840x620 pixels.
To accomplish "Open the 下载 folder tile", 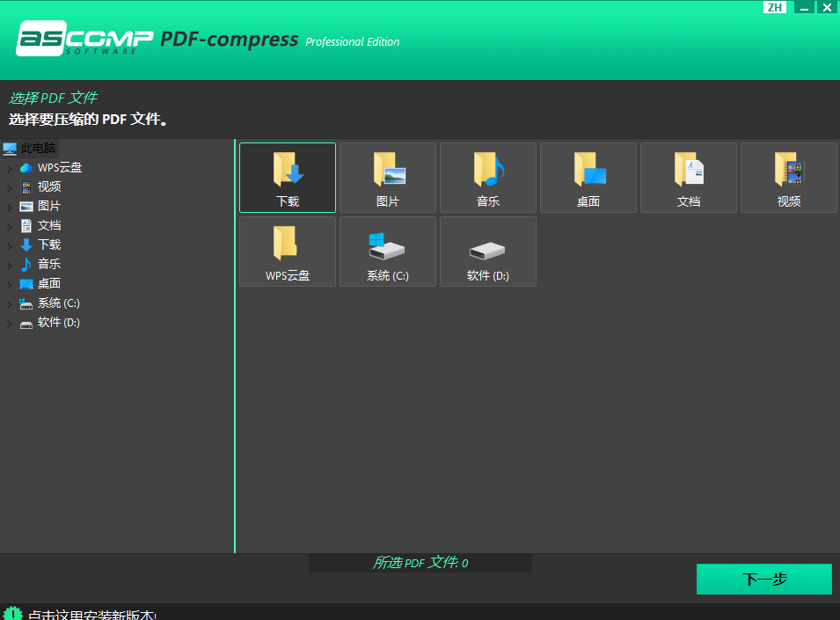I will [x=288, y=178].
